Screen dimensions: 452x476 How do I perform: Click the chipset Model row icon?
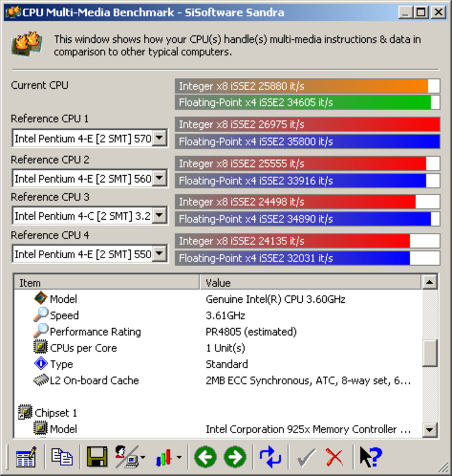(40, 428)
